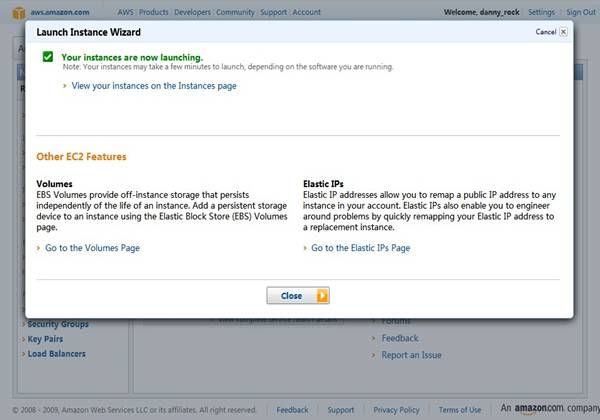
Task: Open the Products menu in top navigation
Action: [x=153, y=13]
